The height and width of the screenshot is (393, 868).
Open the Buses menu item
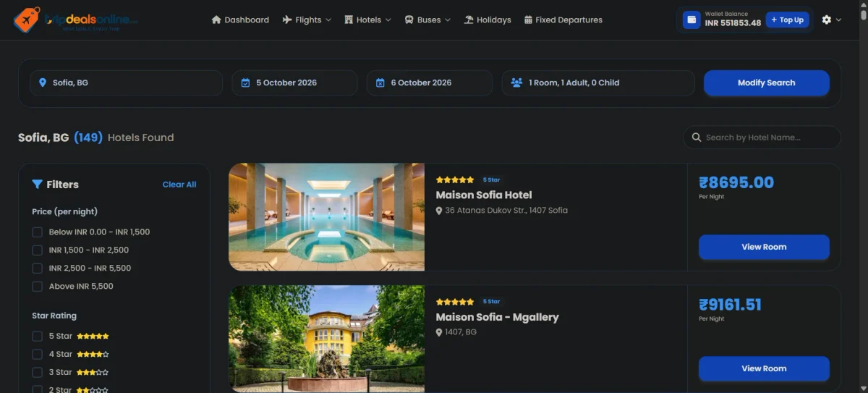(x=427, y=20)
